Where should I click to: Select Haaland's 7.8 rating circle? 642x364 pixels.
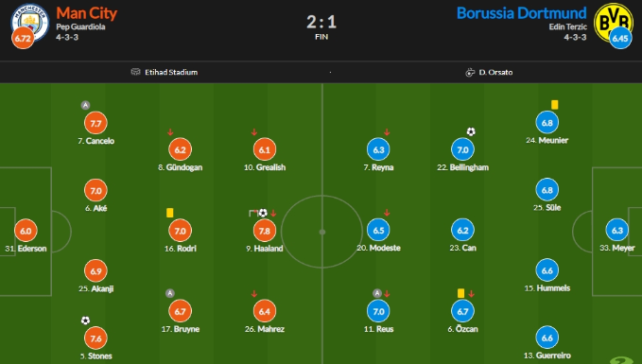click(265, 231)
